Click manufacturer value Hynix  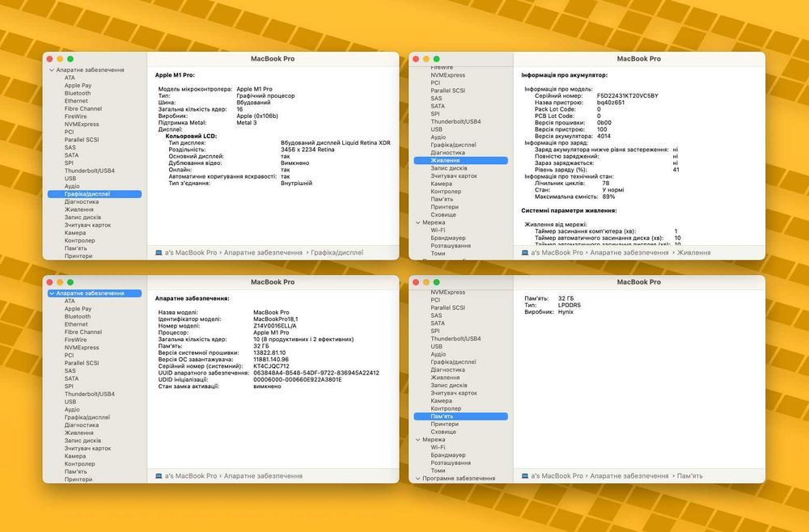click(x=565, y=312)
